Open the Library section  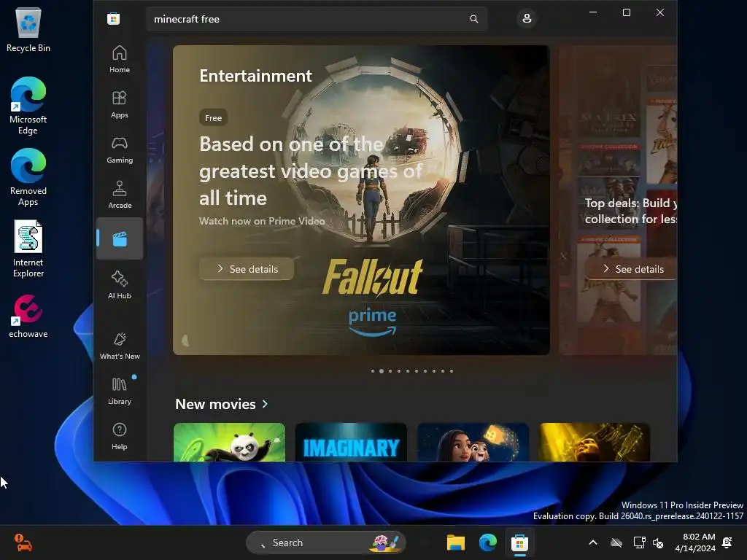[x=119, y=391]
